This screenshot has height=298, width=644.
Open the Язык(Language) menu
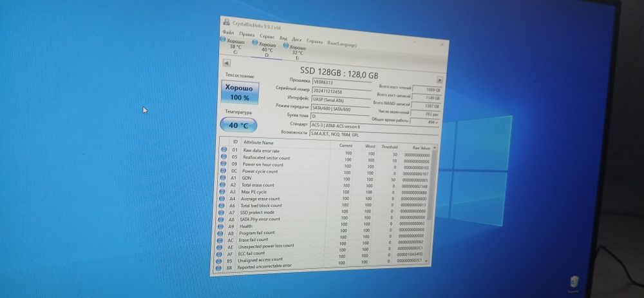(342, 44)
